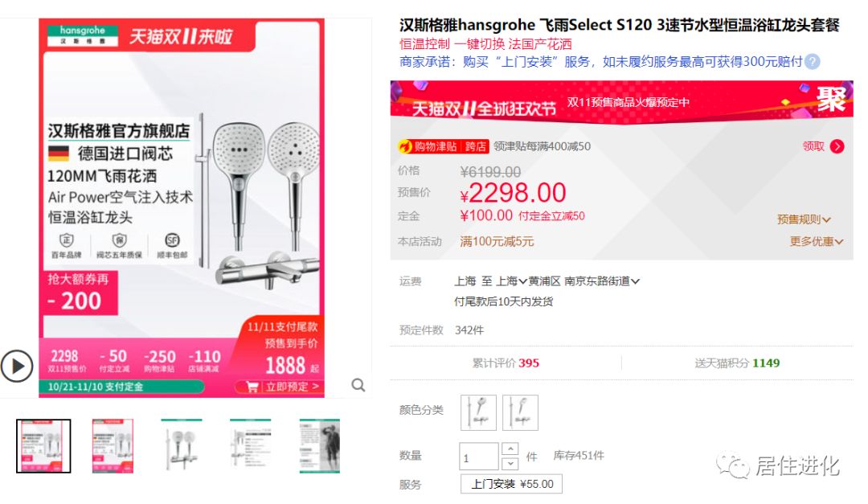The image size is (868, 504).
Task: Select the third product thumbnail
Action: pos(182,446)
